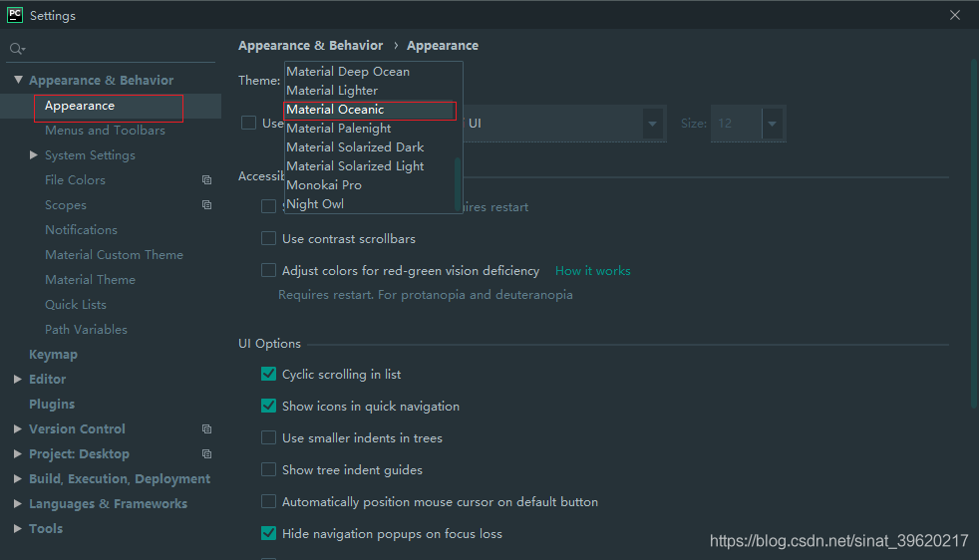Expand the Languages & Frameworks arrow
979x560 pixels.
[x=18, y=504]
